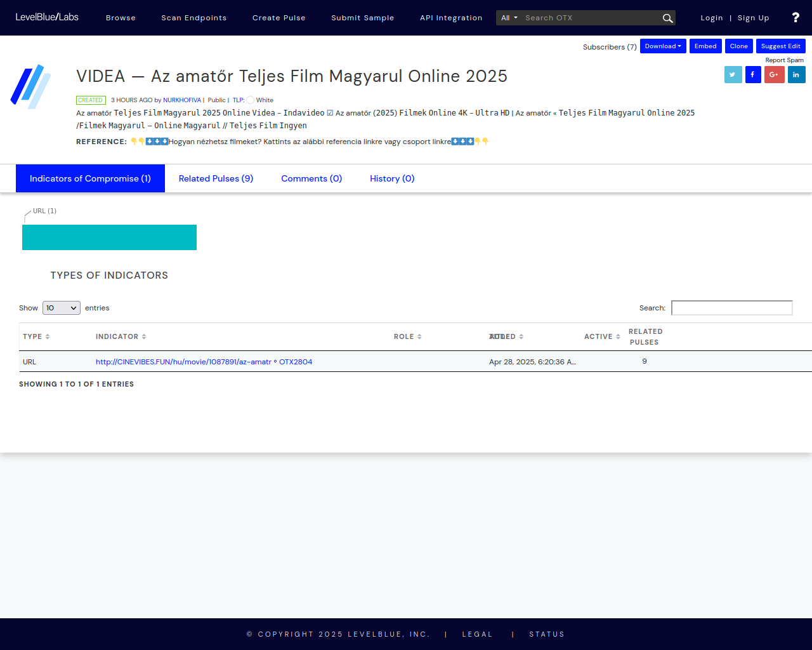Focus the table Search input box
This screenshot has width=812, height=650.
(x=732, y=308)
